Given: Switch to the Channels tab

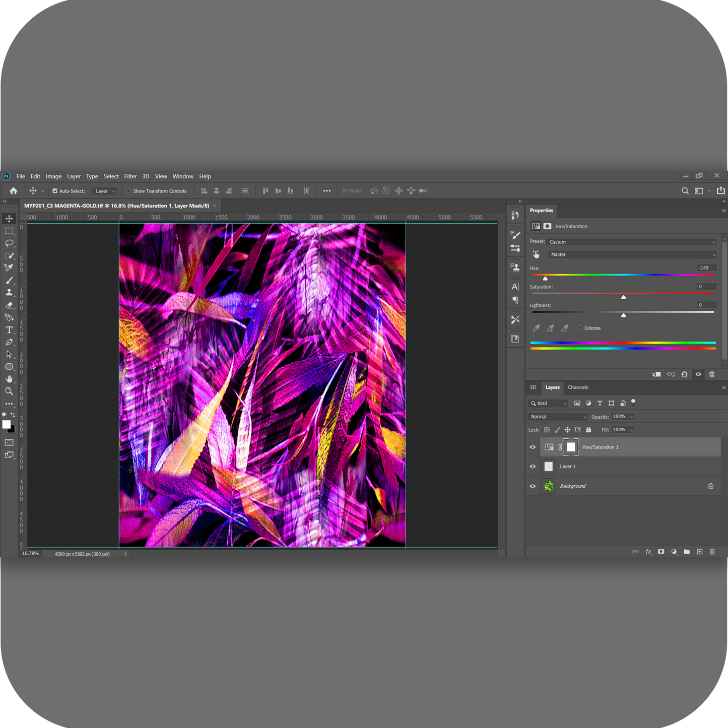Looking at the screenshot, I should 578,387.
